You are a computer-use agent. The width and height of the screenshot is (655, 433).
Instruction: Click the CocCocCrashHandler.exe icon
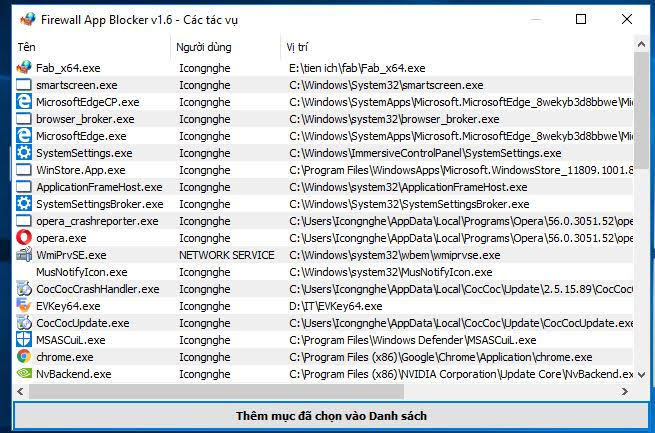tap(24, 289)
